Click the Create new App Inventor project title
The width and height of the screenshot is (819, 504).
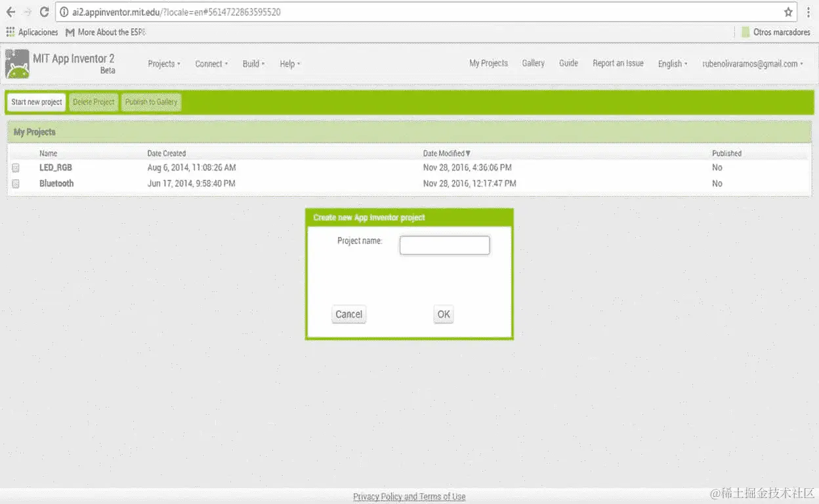369,217
